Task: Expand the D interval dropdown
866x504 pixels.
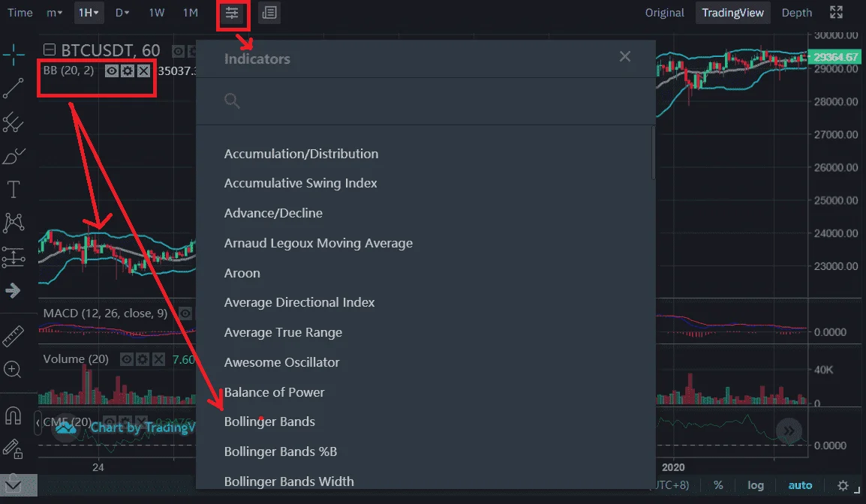Action: coord(122,13)
